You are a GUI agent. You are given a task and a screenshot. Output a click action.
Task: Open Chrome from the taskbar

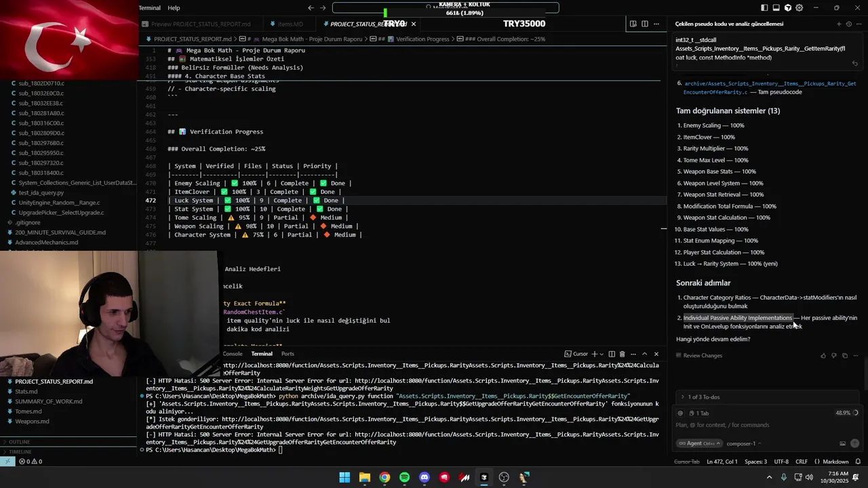pos(384,477)
